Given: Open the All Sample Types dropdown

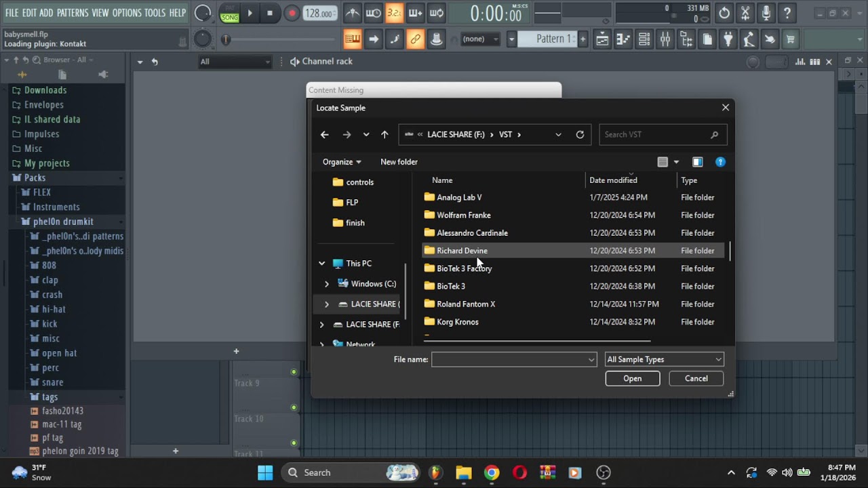Looking at the screenshot, I should [x=664, y=359].
